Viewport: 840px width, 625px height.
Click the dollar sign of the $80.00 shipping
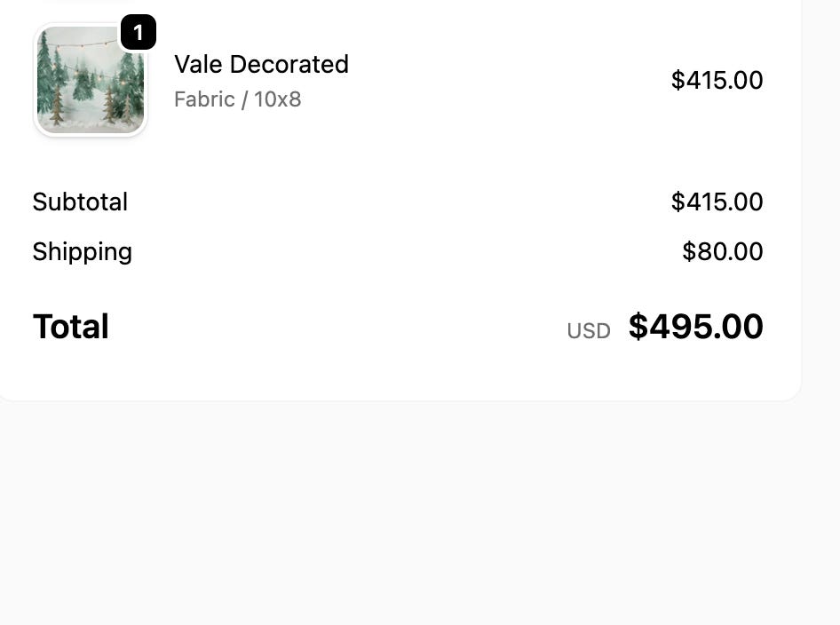tap(689, 252)
